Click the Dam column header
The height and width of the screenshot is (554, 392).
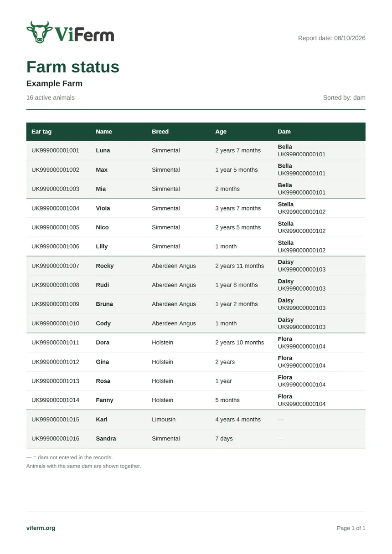point(284,132)
